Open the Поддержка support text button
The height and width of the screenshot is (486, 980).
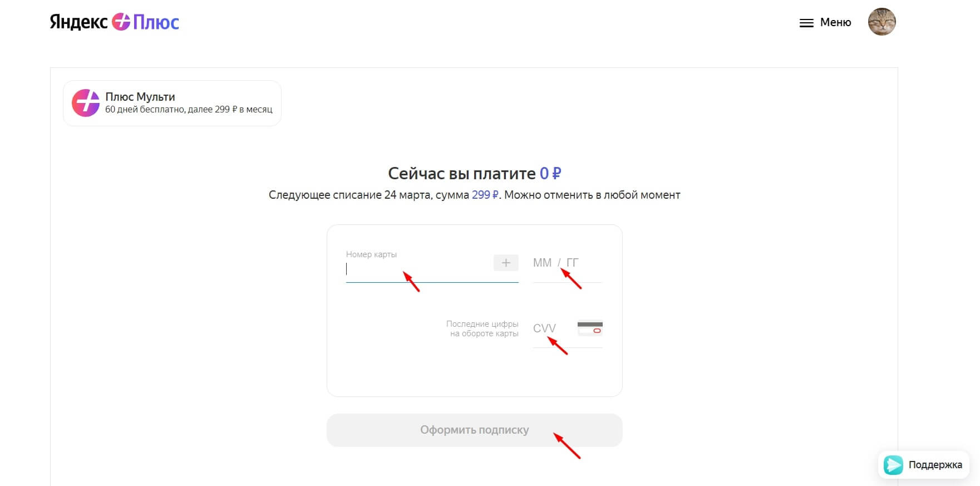click(935, 464)
